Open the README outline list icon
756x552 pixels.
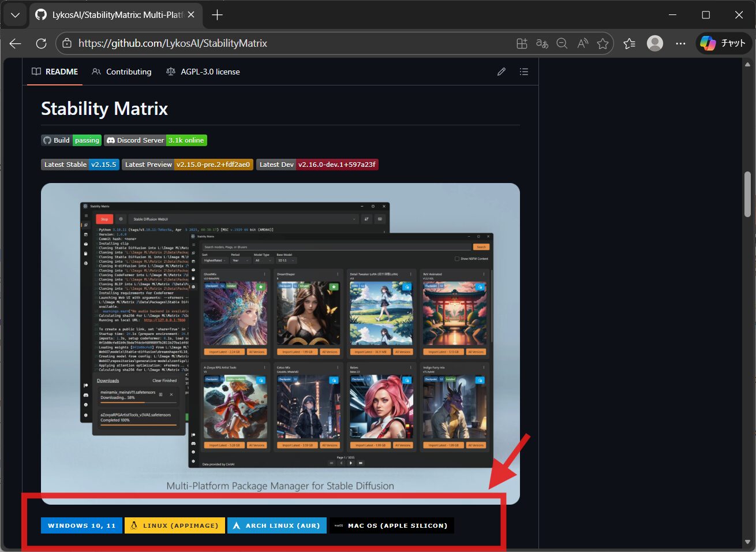[x=523, y=72]
